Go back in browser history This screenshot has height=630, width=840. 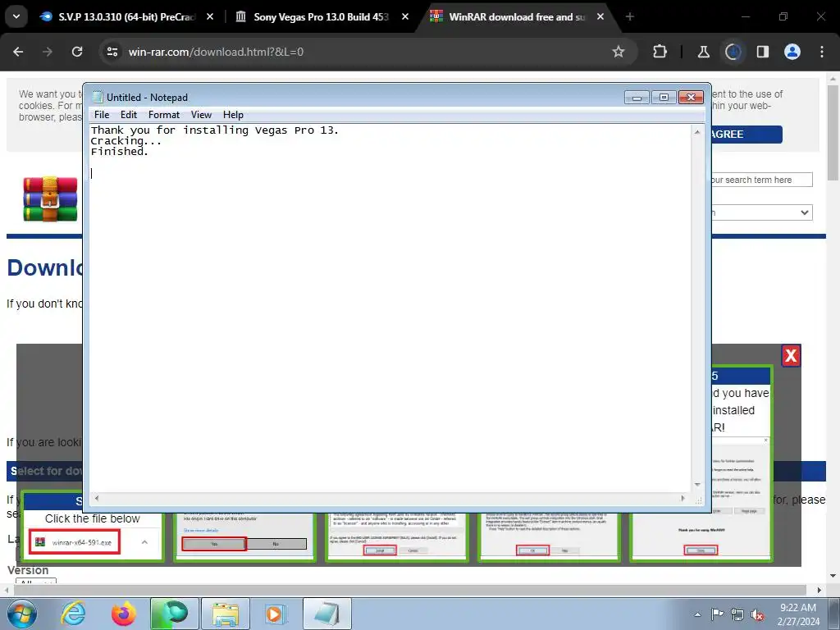tap(18, 52)
